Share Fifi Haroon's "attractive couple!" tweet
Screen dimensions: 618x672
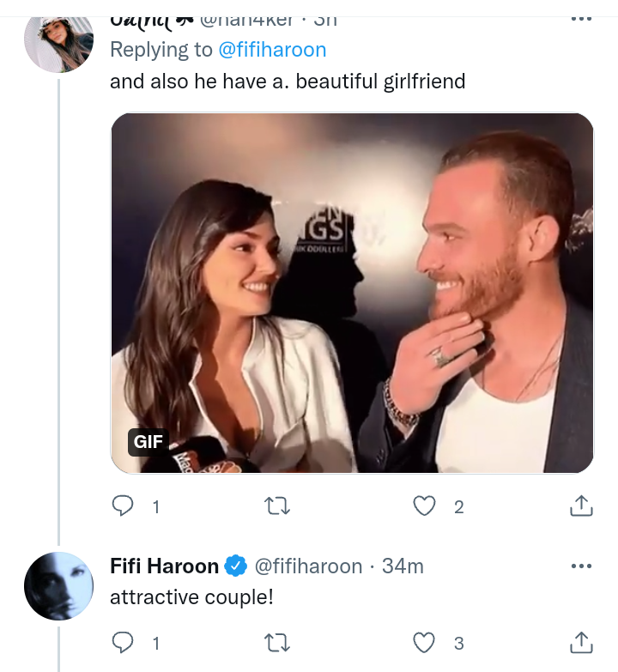point(581,641)
